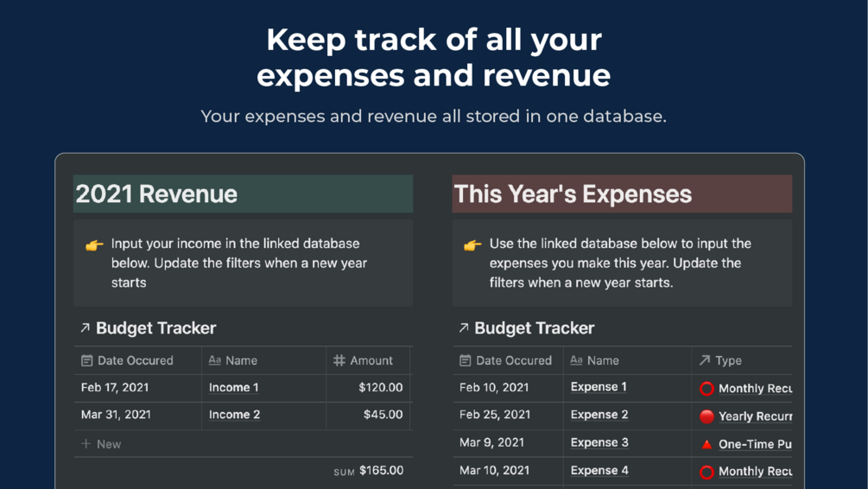868x489 pixels.
Task: Click the calendar icon in the Expenses Date Occured header
Action: [466, 361]
